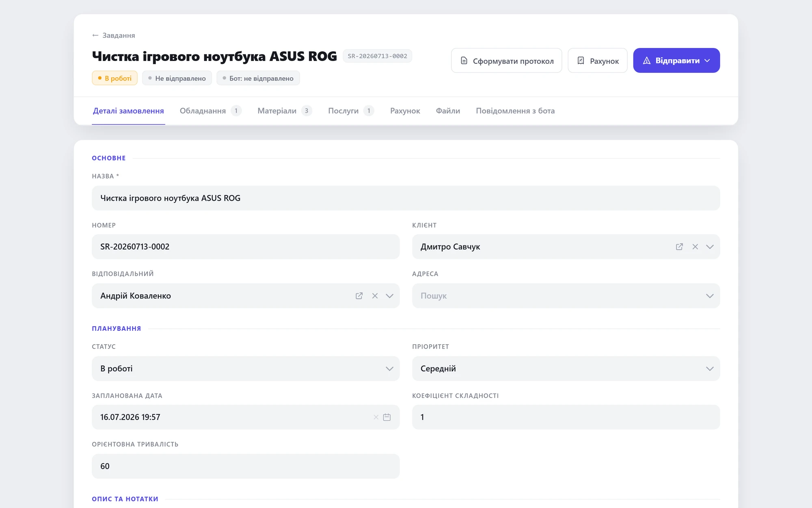Screen dimensions: 812x508
Task: Open Андрій Коваленко external link icon
Action: tap(359, 296)
